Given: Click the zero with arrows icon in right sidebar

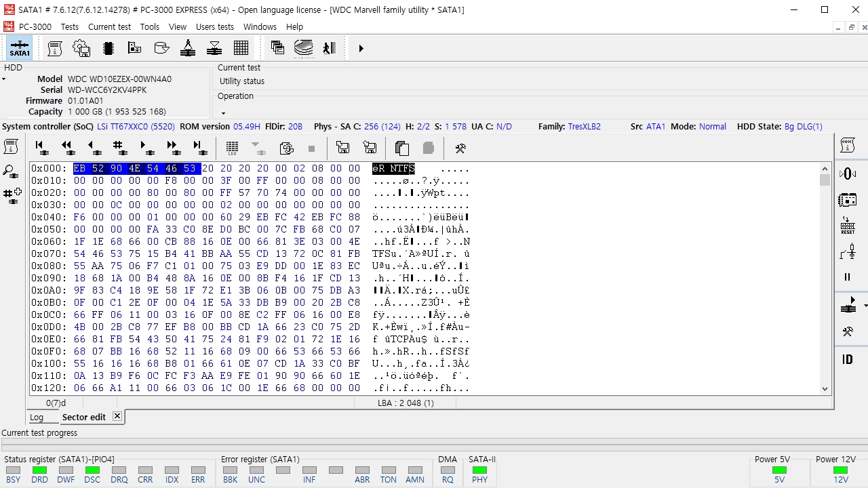Looking at the screenshot, I should [x=848, y=174].
